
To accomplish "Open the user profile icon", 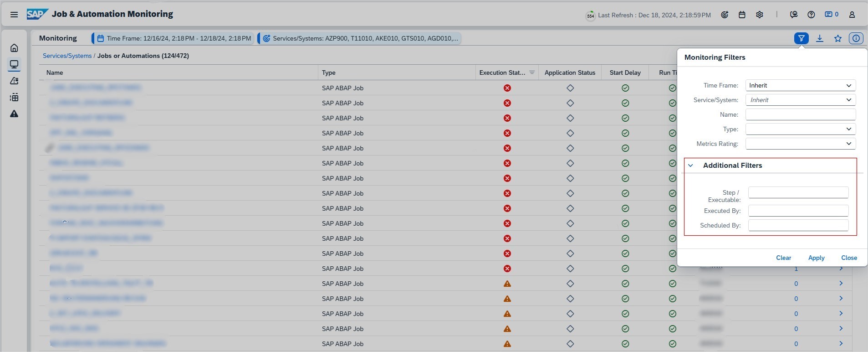I will (x=852, y=15).
